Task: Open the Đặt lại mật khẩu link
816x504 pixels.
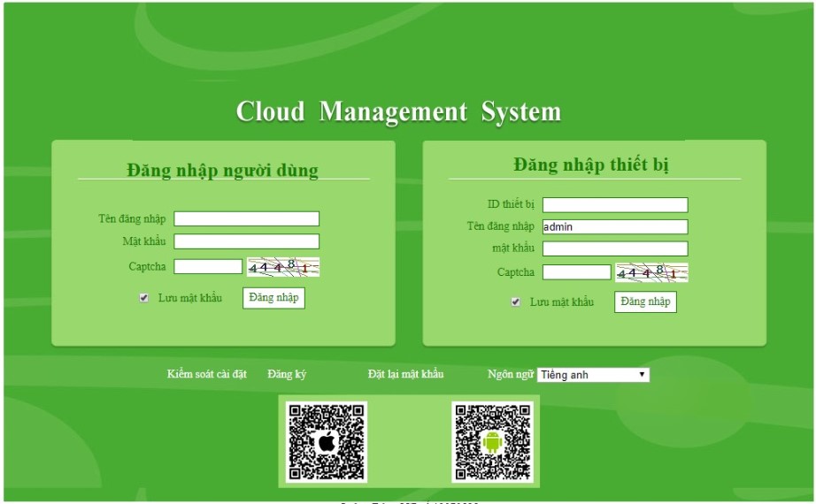Action: pos(405,374)
